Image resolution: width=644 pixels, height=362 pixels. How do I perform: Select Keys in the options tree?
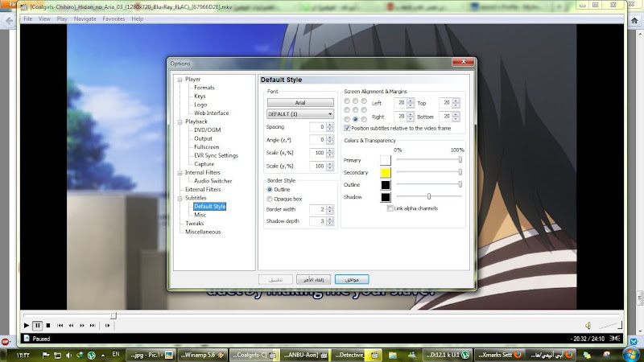[x=200, y=96]
